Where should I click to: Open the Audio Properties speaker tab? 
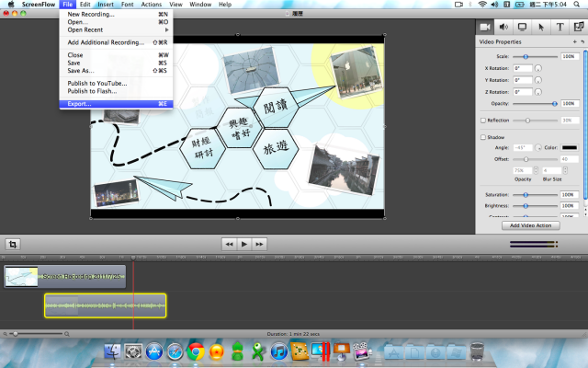tap(503, 27)
